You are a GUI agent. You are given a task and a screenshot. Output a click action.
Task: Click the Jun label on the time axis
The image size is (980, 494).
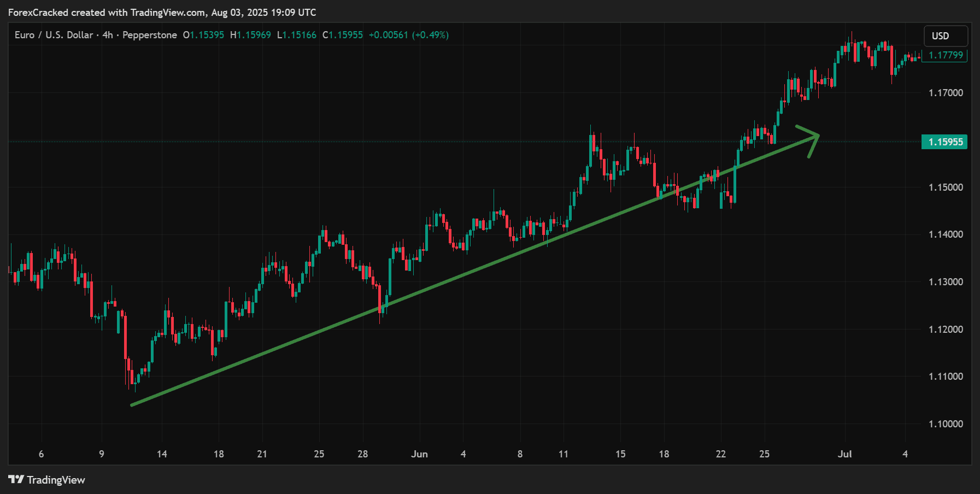tap(420, 454)
